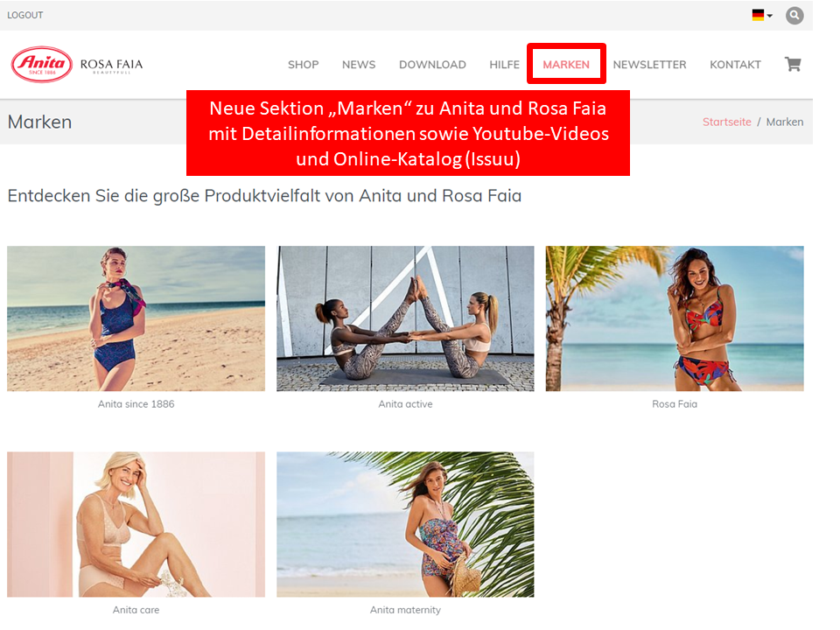Open the Anita since 1886 brand image

click(x=136, y=318)
